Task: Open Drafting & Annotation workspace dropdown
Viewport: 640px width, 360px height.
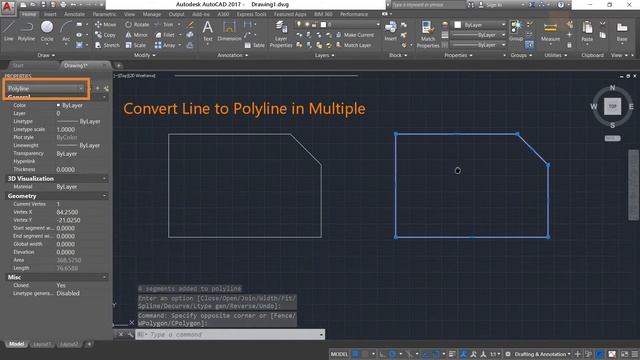Action: coord(542,354)
